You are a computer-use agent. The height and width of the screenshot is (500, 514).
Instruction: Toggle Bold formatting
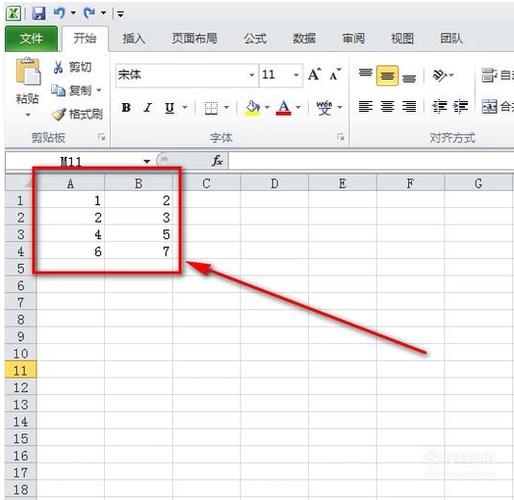126,108
